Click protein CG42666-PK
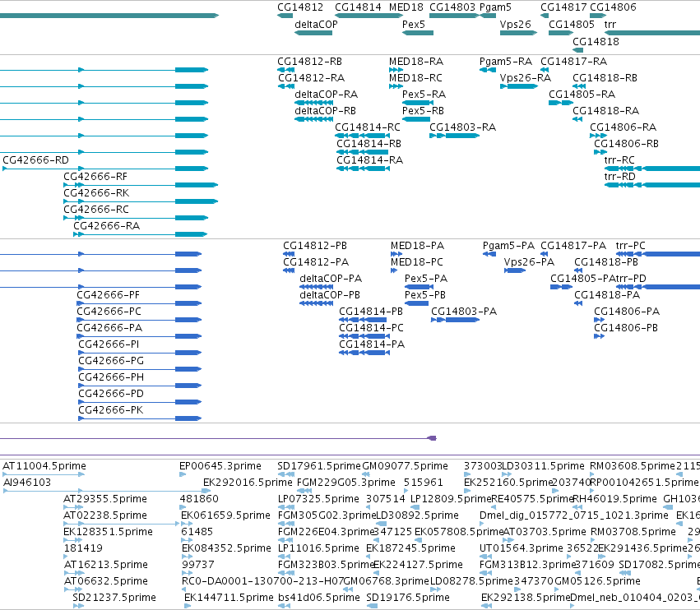 (x=111, y=410)
